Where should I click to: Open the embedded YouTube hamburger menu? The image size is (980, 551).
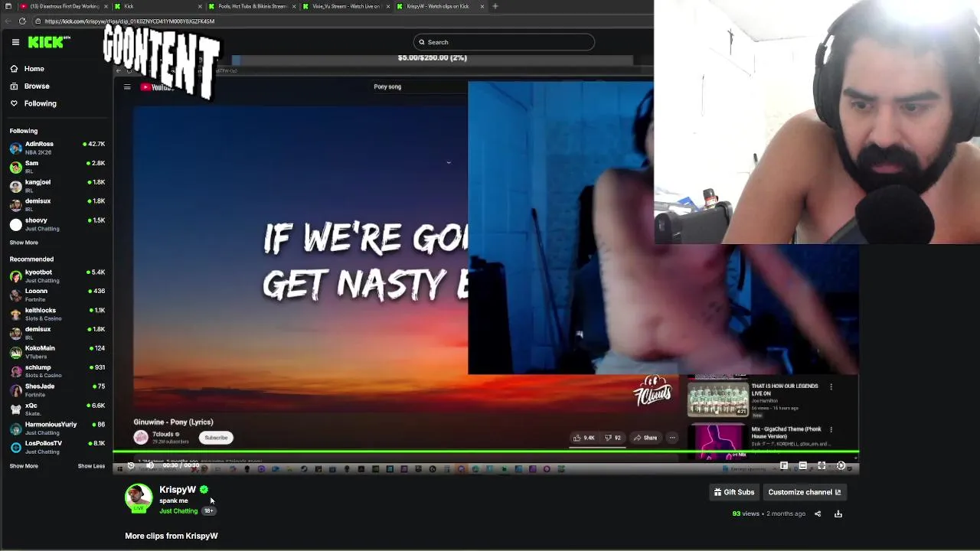click(127, 87)
